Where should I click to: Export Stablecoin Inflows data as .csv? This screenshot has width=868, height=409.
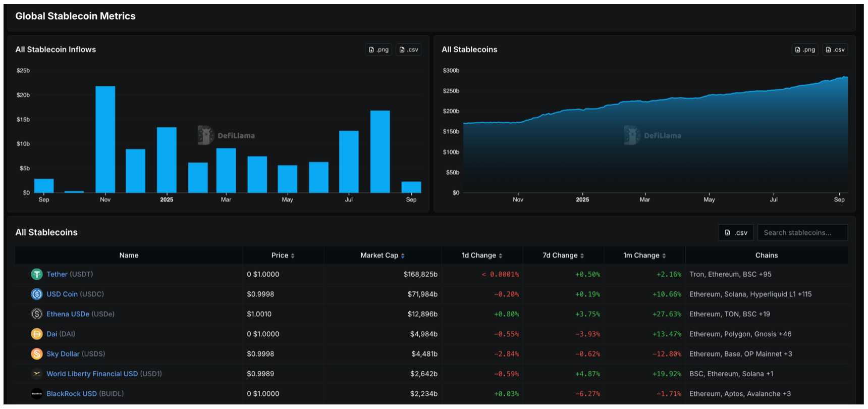click(409, 49)
